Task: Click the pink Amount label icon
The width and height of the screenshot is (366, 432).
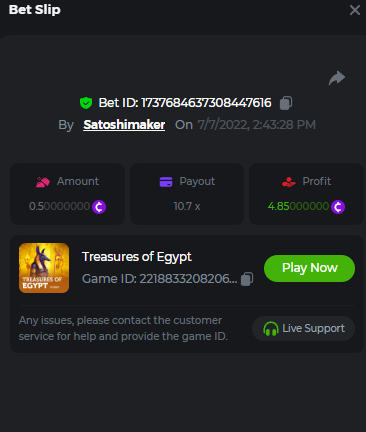Action: click(43, 182)
